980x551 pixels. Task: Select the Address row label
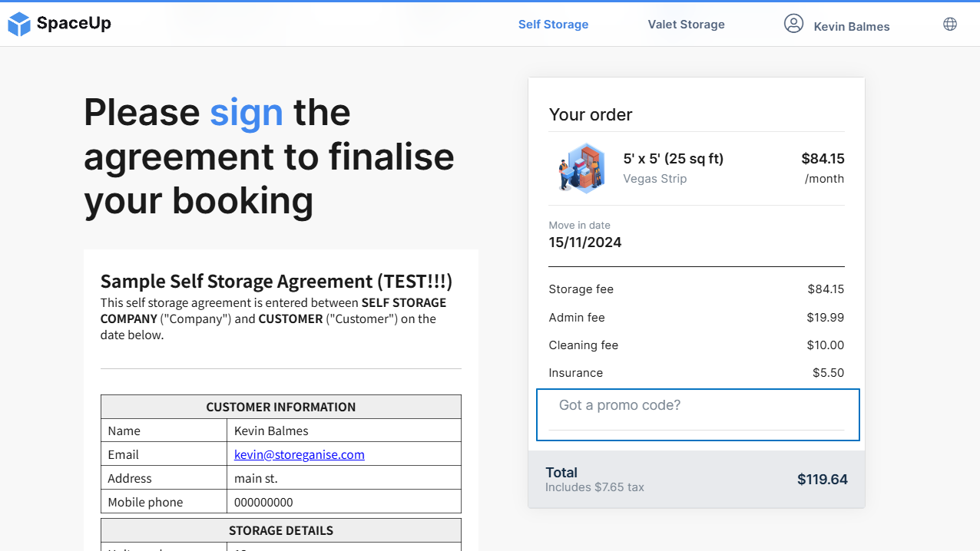130,478
